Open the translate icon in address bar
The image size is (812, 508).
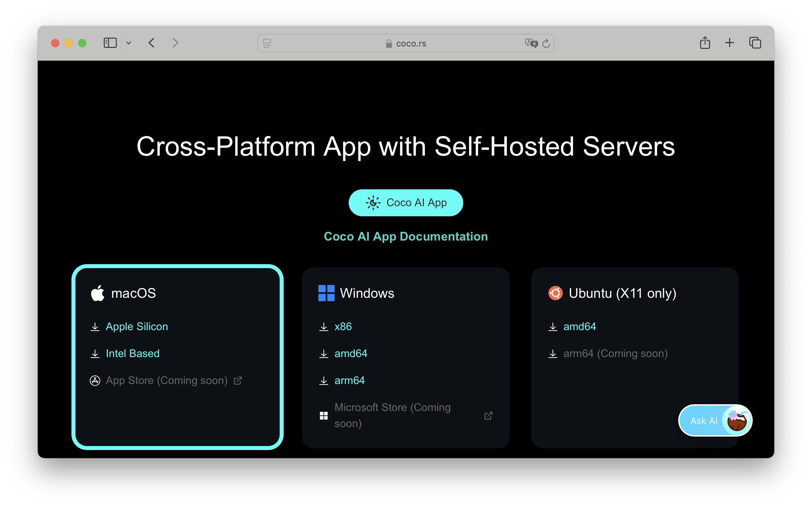point(531,43)
